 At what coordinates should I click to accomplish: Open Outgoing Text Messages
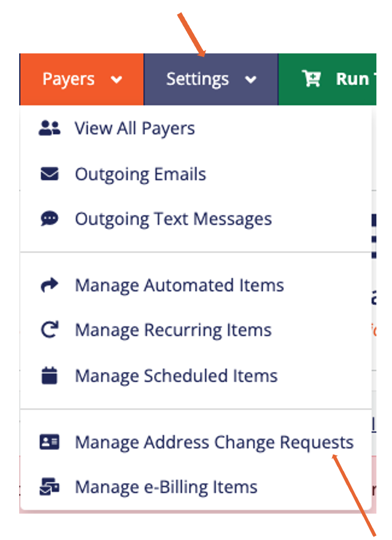(x=173, y=220)
